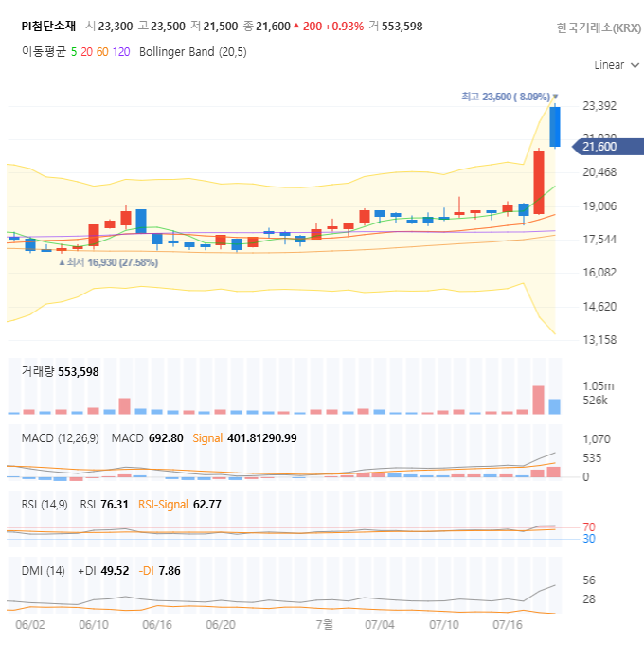This screenshot has height=660, width=644.
Task: Click the 16,082 price axis label
Action: tap(599, 273)
